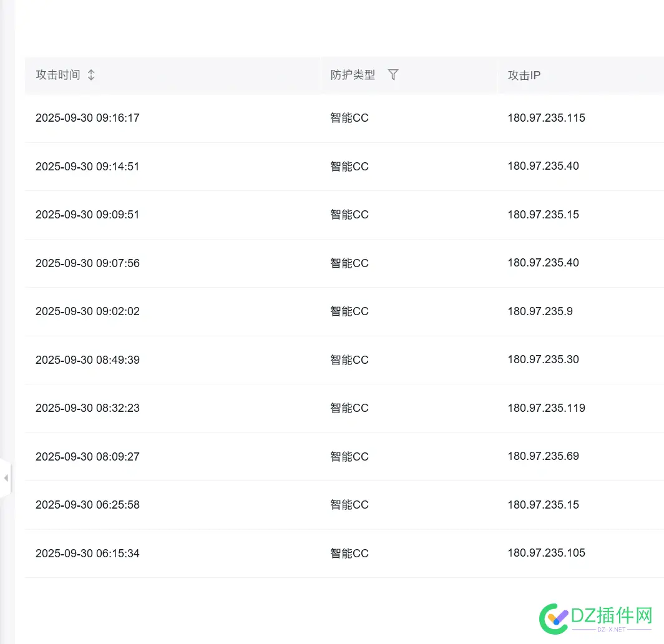Select the 攻击时间 column header
This screenshot has height=644, width=664.
click(x=59, y=74)
